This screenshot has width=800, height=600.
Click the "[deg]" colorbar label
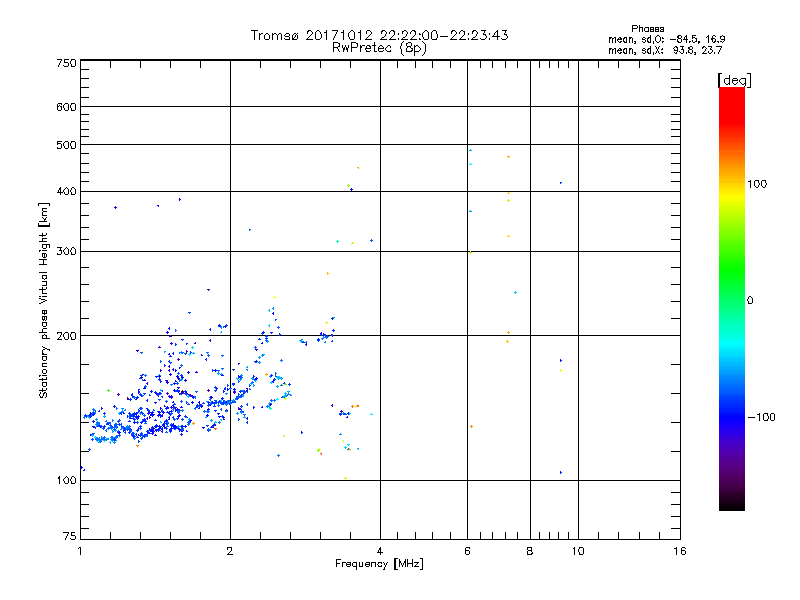click(x=734, y=80)
